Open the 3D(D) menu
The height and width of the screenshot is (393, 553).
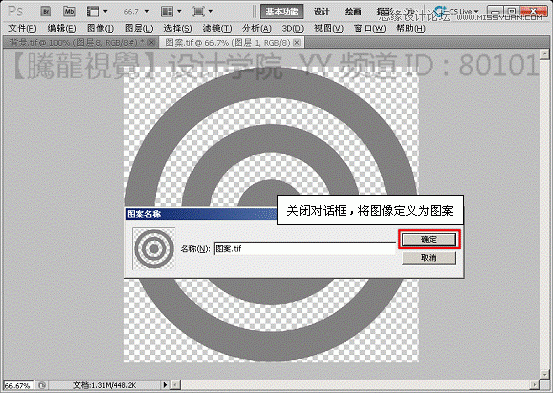292,28
